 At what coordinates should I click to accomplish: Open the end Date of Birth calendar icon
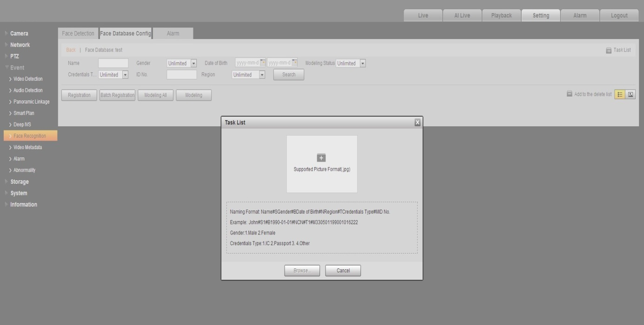(294, 63)
